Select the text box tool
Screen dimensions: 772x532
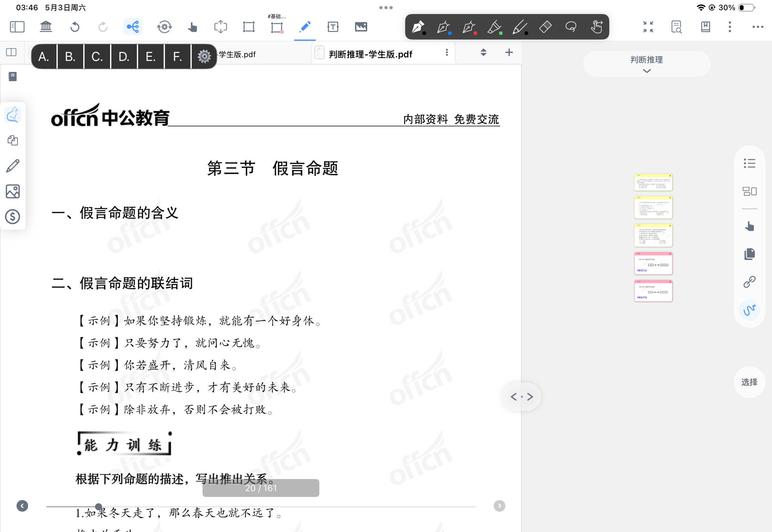coord(333,27)
